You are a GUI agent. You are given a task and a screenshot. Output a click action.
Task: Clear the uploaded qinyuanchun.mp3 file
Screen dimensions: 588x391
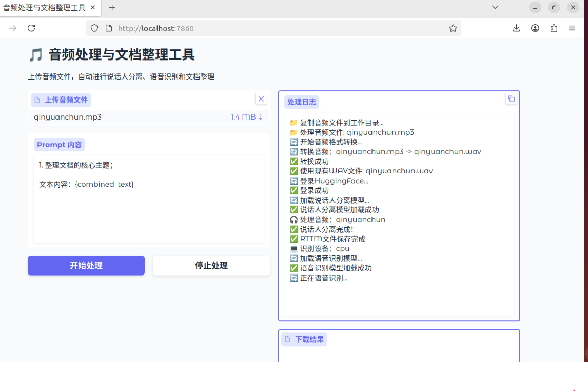(x=261, y=99)
